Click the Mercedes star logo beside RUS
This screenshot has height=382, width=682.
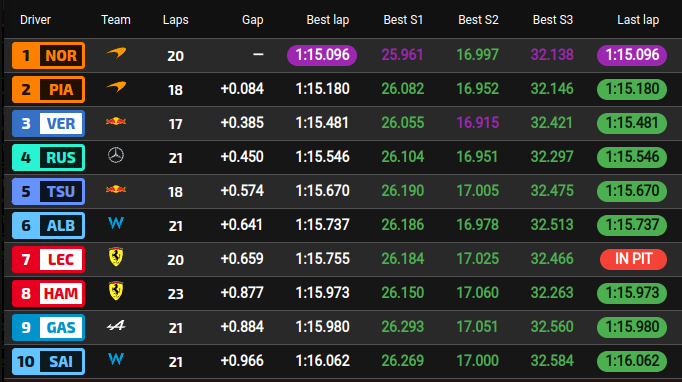tap(116, 155)
